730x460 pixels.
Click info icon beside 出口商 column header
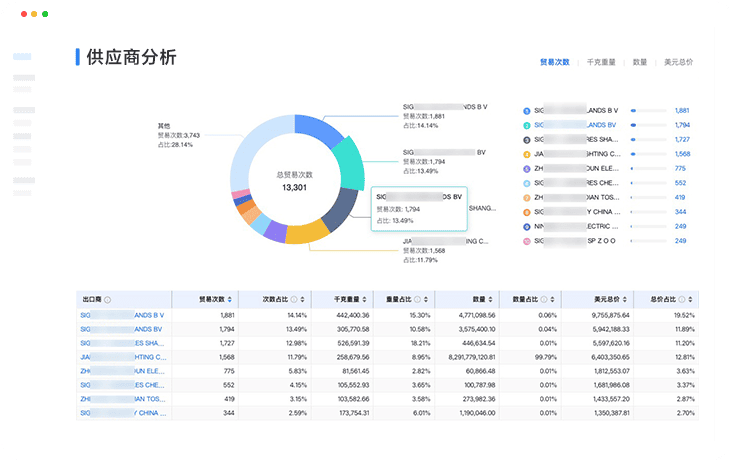pos(108,299)
